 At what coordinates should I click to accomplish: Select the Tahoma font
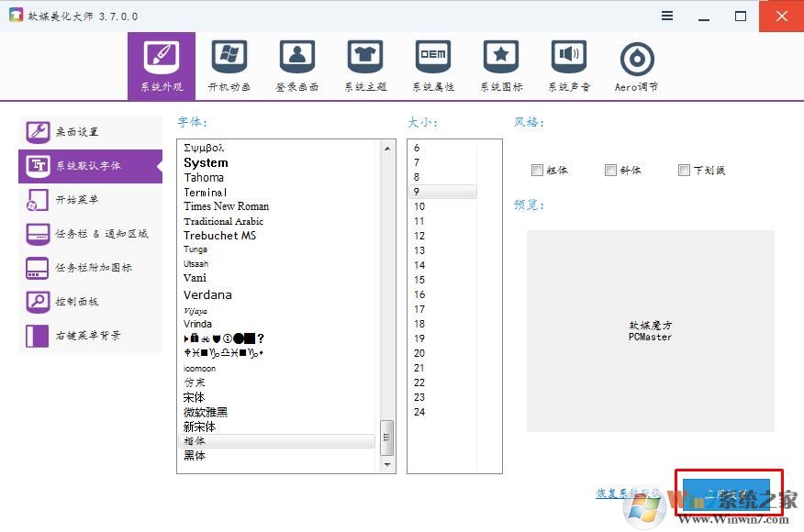(x=204, y=178)
